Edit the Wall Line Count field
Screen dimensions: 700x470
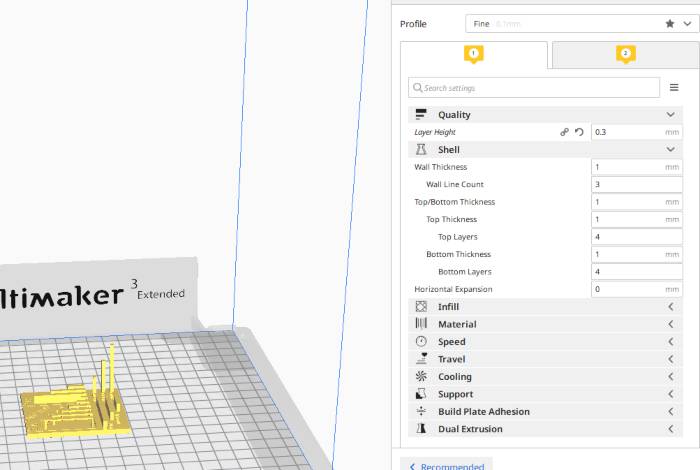point(637,184)
